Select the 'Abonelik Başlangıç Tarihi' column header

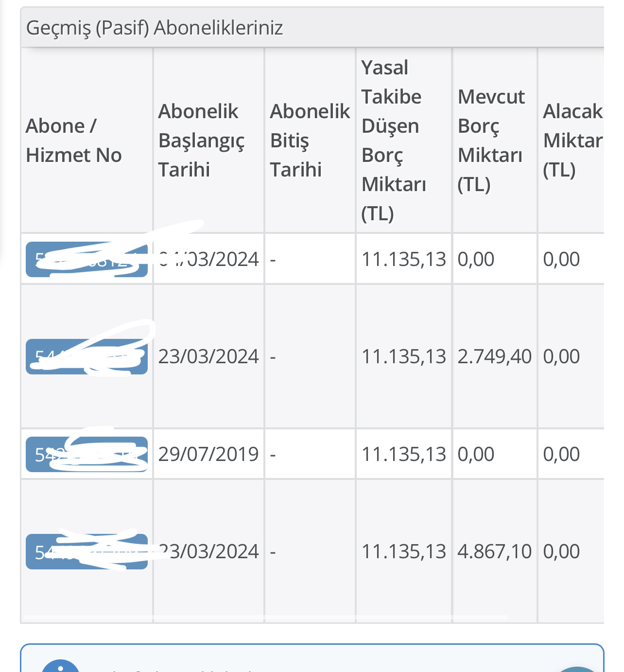pyautogui.click(x=202, y=141)
